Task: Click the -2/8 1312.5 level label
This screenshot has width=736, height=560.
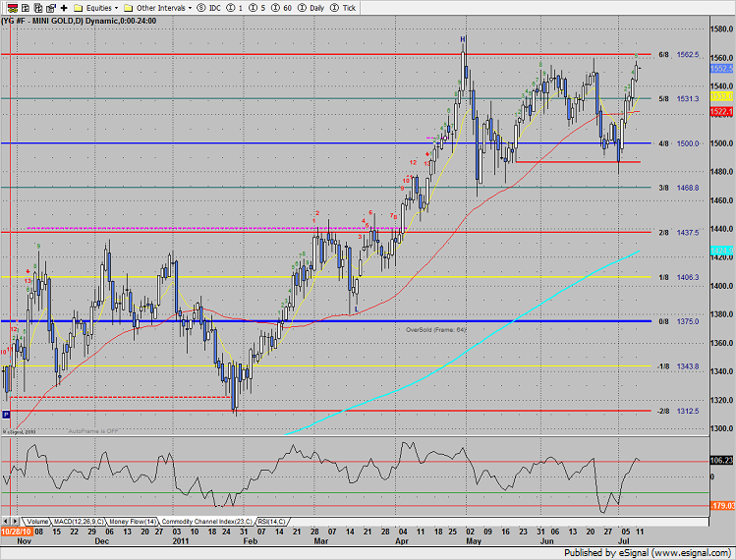Action: (678, 412)
